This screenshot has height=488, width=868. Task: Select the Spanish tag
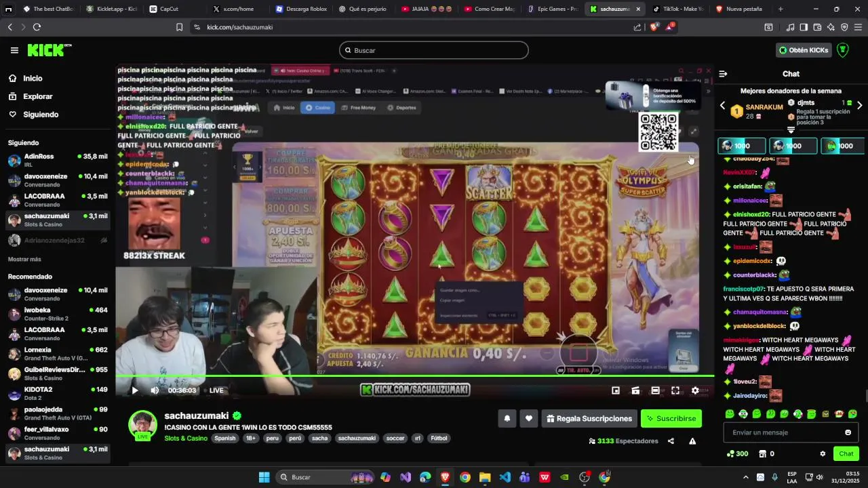point(225,439)
